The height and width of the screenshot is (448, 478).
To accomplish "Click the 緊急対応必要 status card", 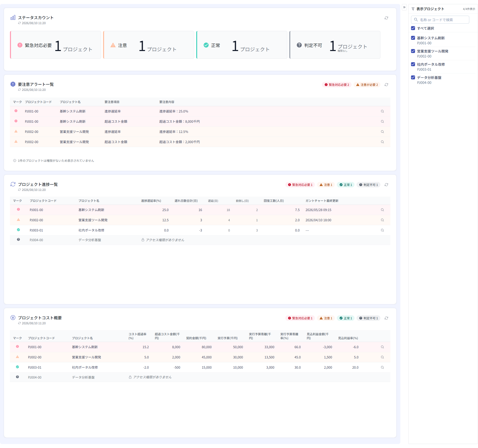I will 56,45.
